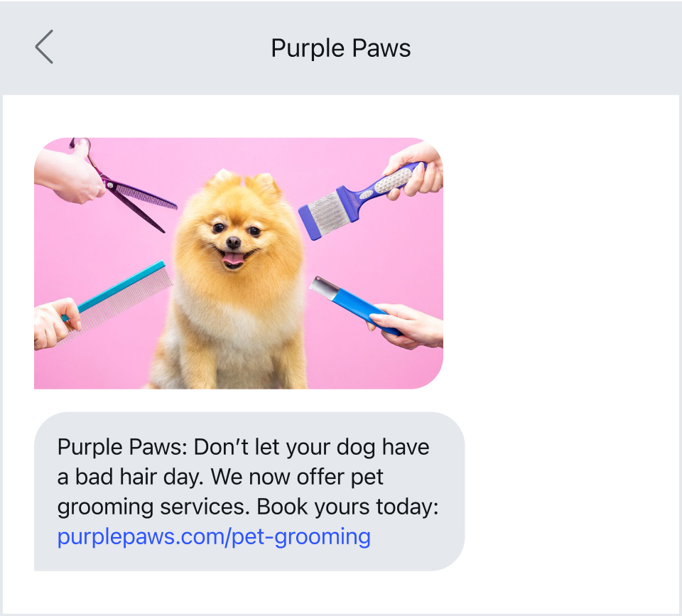Image resolution: width=682 pixels, height=616 pixels.
Task: Click the "grooming services" text in message
Action: (154, 507)
